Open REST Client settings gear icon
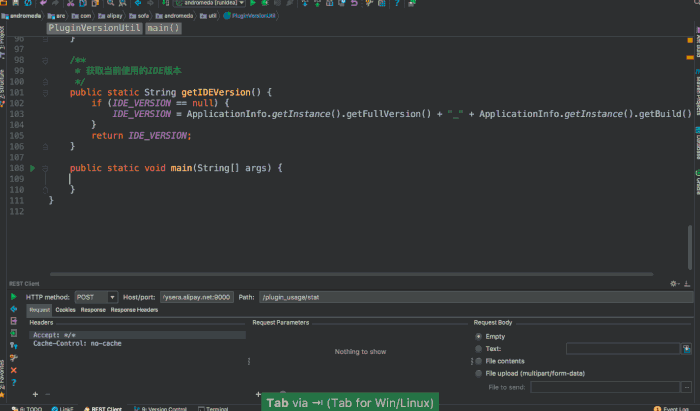This screenshot has height=411, width=700. pos(674,284)
